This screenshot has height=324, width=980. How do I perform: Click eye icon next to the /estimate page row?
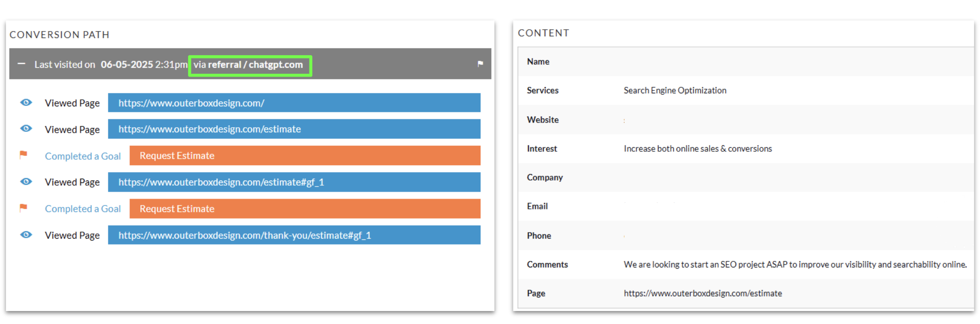[x=26, y=129]
